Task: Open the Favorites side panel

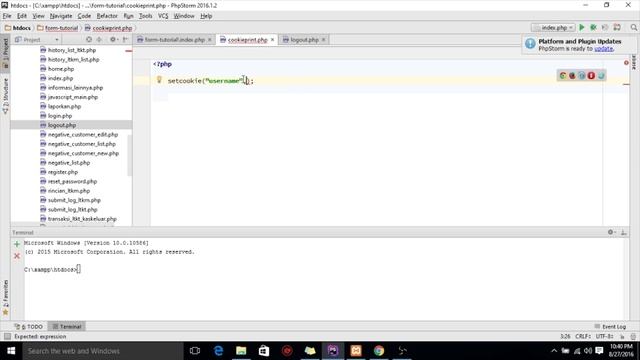Action: 5,298
